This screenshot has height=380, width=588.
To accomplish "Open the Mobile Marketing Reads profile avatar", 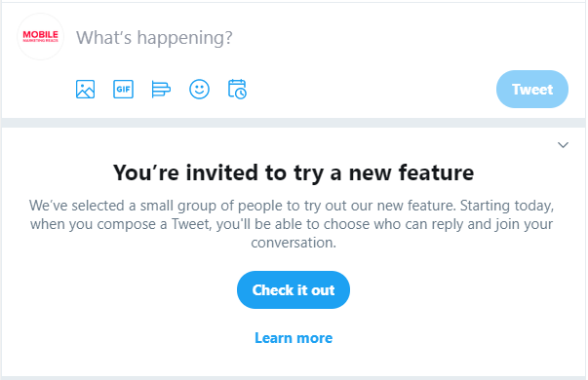I will coord(41,37).
